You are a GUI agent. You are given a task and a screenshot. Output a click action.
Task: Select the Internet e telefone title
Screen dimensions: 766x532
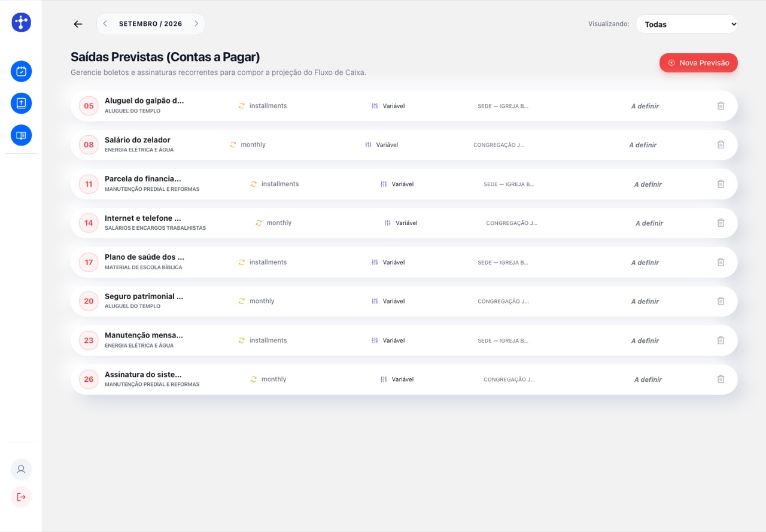click(143, 218)
